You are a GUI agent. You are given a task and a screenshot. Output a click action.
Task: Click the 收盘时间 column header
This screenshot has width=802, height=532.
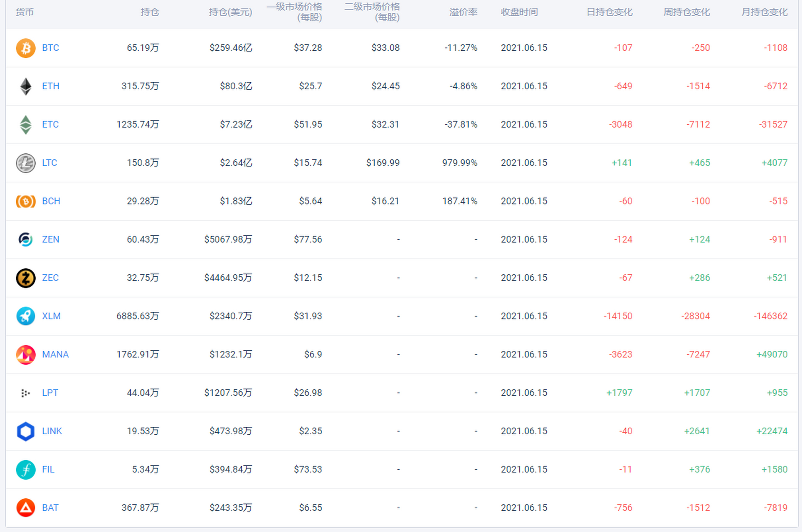coord(519,12)
